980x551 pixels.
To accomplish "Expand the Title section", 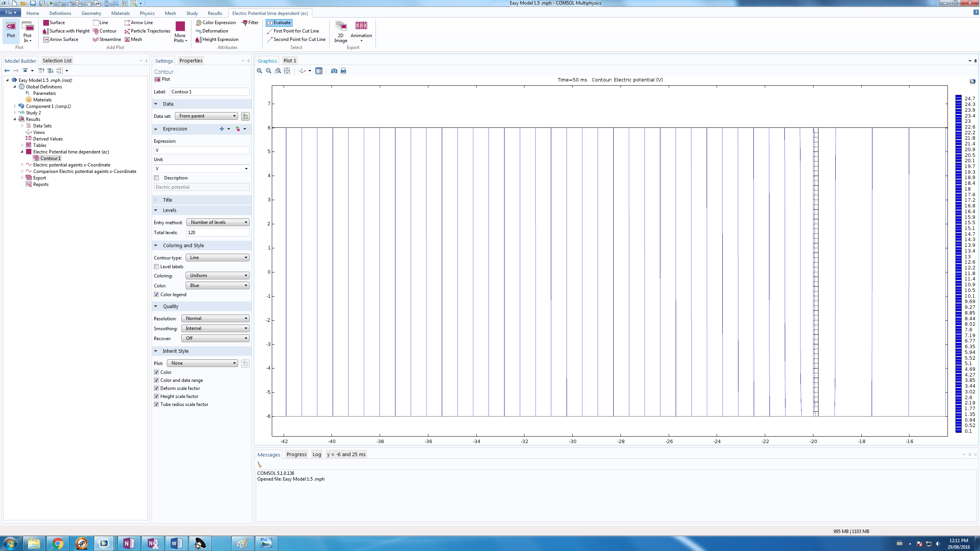I will (167, 200).
